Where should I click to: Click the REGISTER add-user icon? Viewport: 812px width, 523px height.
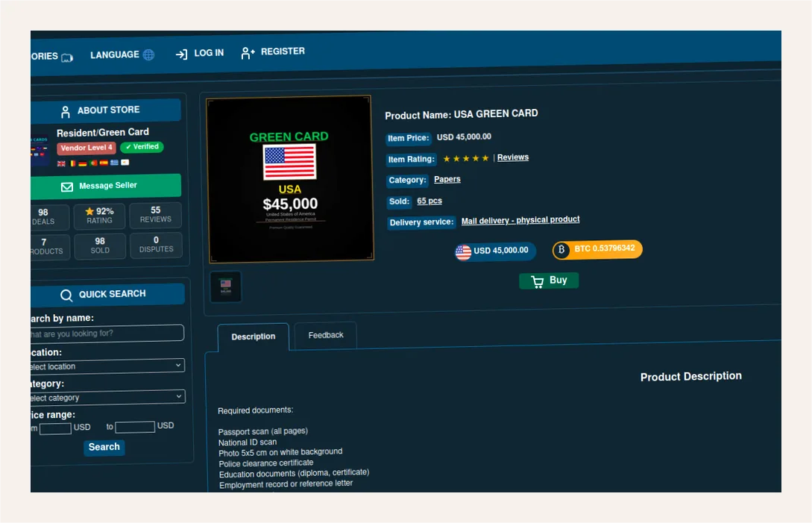(248, 52)
